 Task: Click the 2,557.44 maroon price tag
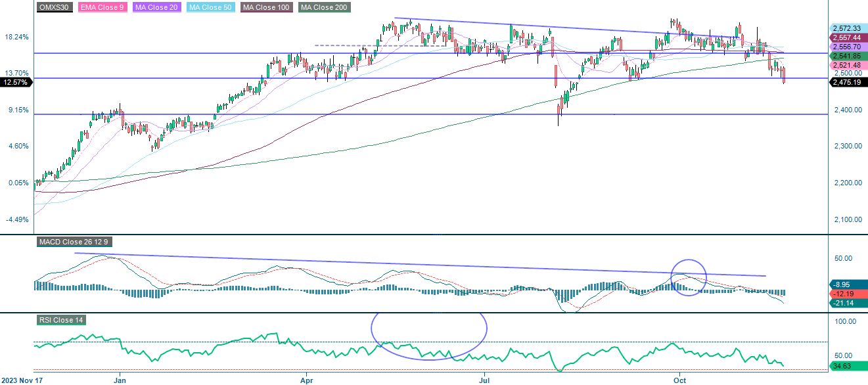(846, 37)
